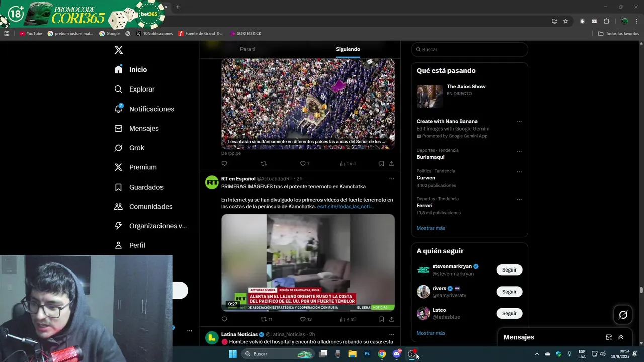The width and height of the screenshot is (644, 362).
Task: Bookmark the RT en Español post
Action: tap(382, 319)
